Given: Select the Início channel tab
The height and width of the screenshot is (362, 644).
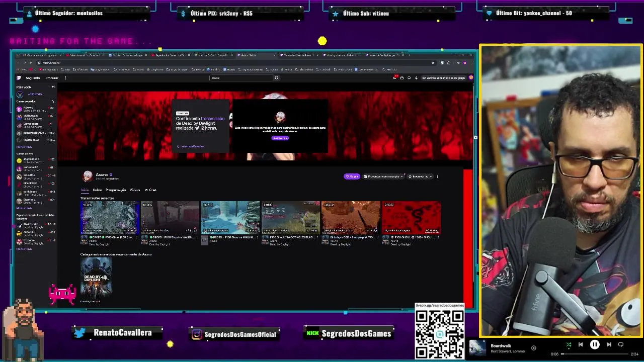Looking at the screenshot, I should click(85, 190).
